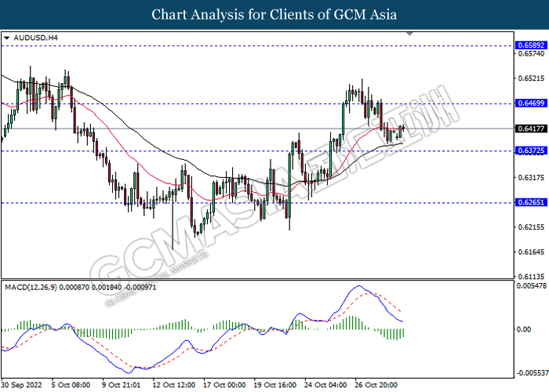Image resolution: width=549 pixels, height=392 pixels.
Task: Click the MACD zero line value 0.00
Action: (524, 329)
